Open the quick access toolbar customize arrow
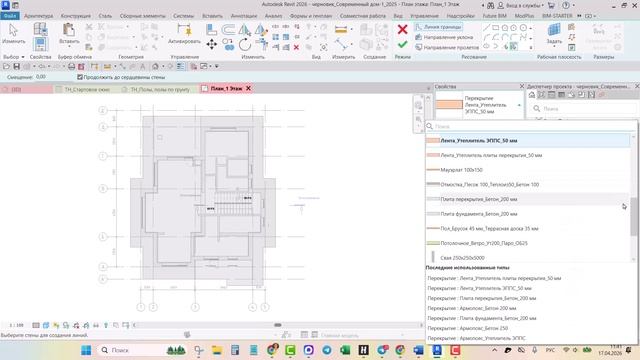Viewport: 640px width, 360px height. click(217, 66)
